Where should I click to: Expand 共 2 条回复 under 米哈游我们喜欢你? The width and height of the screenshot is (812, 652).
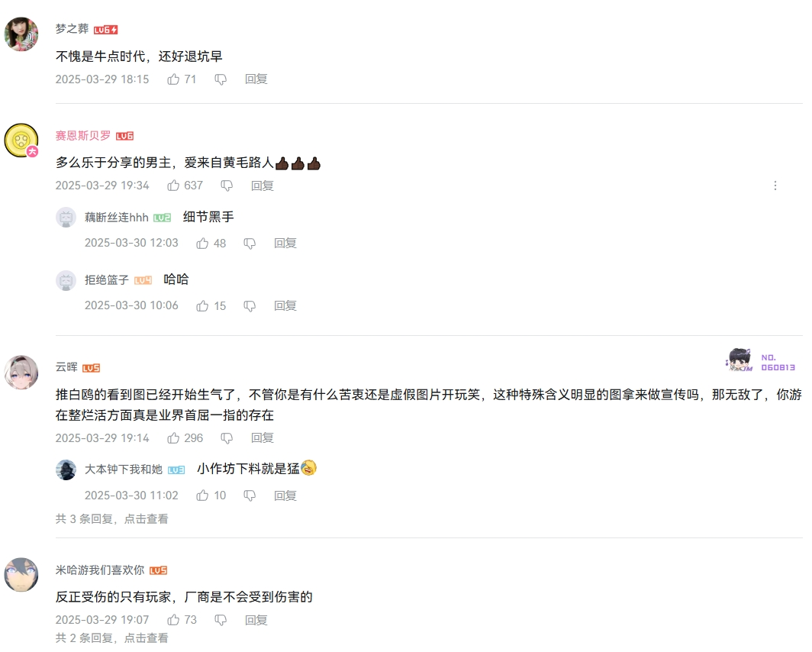click(x=112, y=638)
